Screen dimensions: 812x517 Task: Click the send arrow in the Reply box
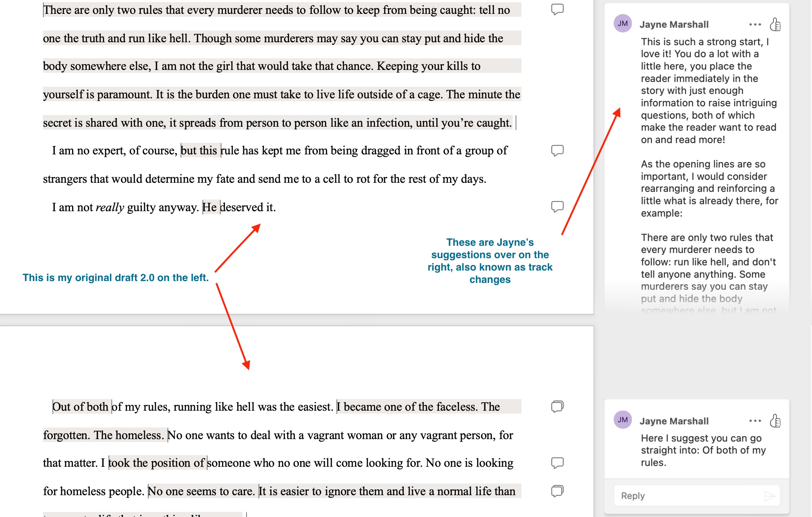click(769, 496)
